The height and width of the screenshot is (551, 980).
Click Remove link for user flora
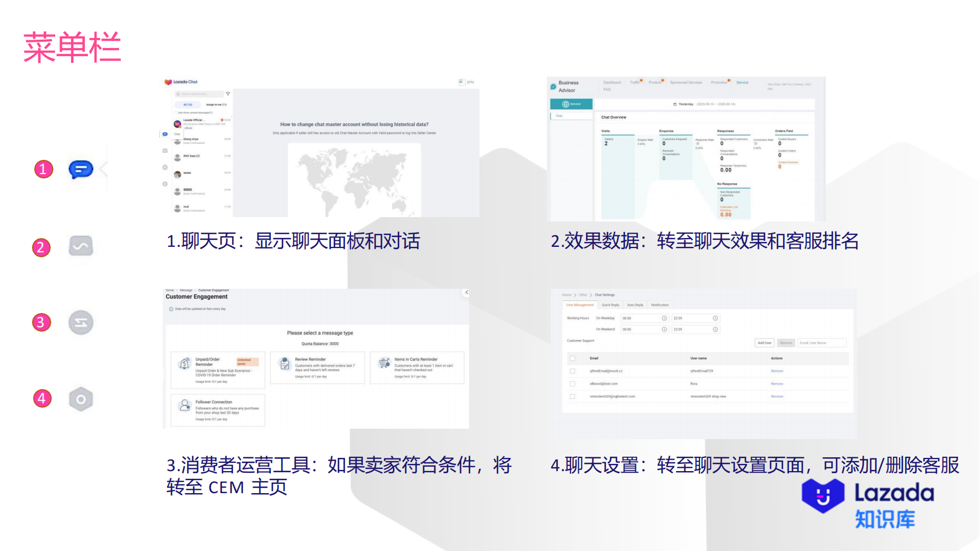[x=777, y=383]
